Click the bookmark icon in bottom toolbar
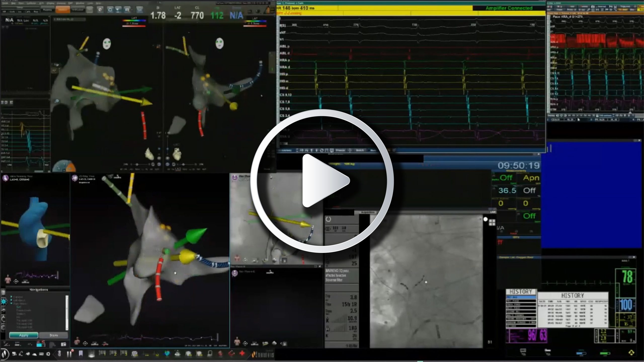 coord(80,354)
